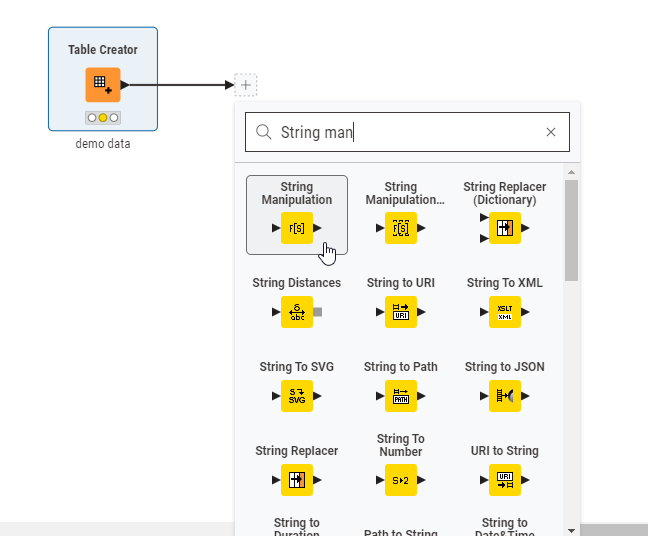Select the String to Path node

click(401, 396)
